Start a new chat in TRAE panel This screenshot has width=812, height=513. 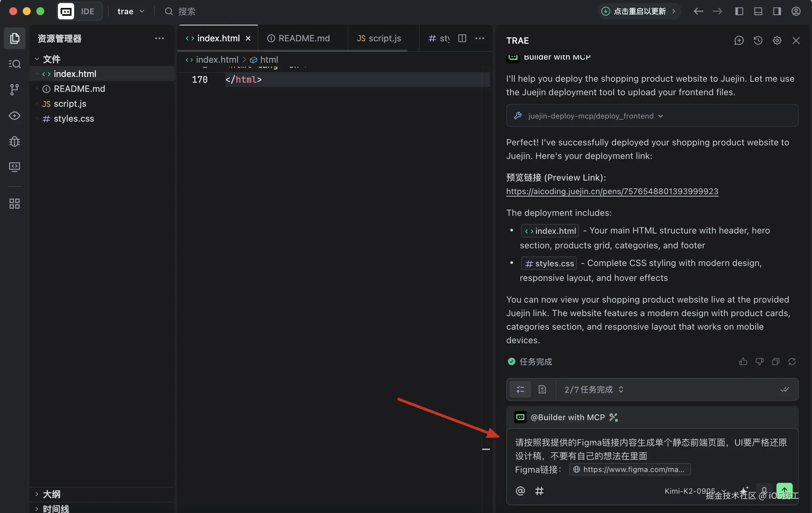click(x=739, y=41)
